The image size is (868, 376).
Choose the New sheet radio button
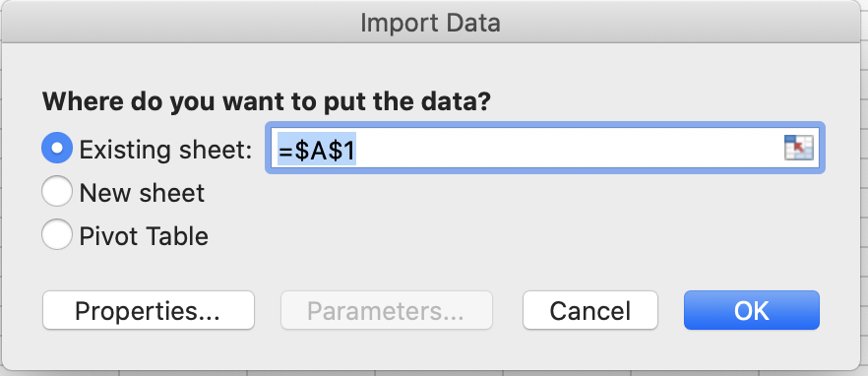(x=57, y=192)
